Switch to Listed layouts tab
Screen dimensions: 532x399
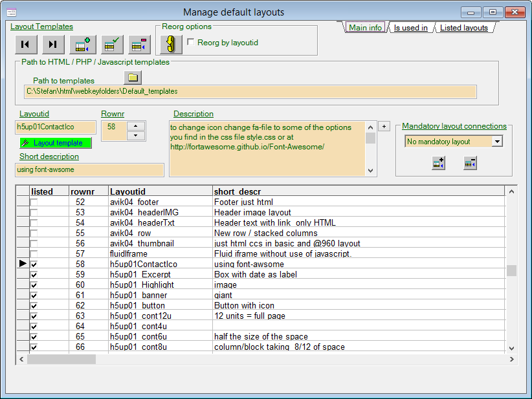coord(464,28)
